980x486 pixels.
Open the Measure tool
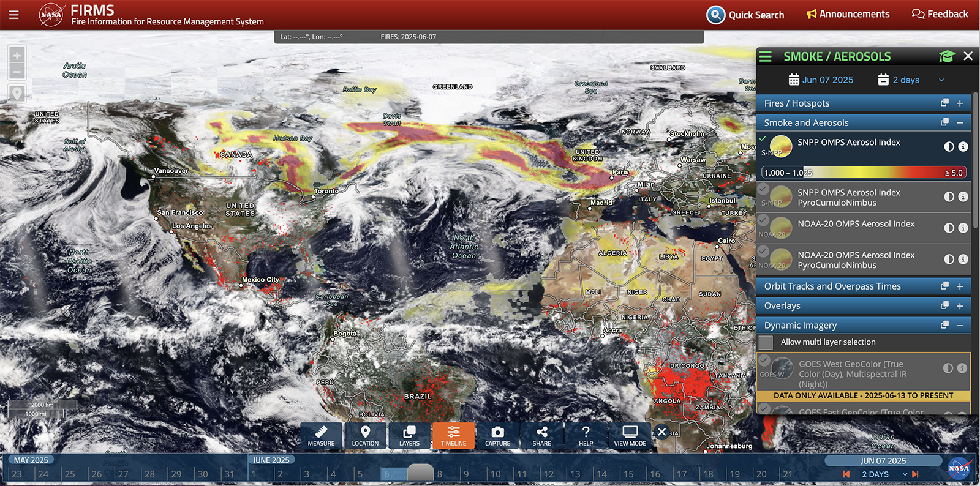[x=321, y=435]
